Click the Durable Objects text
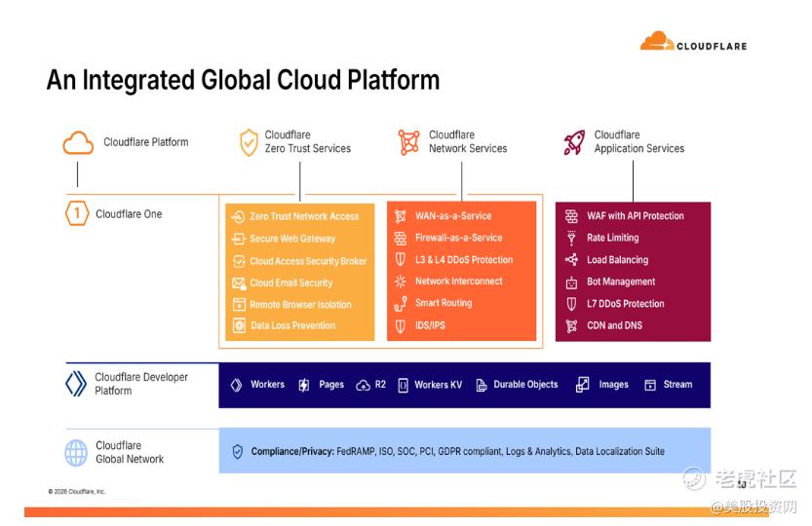 525,384
